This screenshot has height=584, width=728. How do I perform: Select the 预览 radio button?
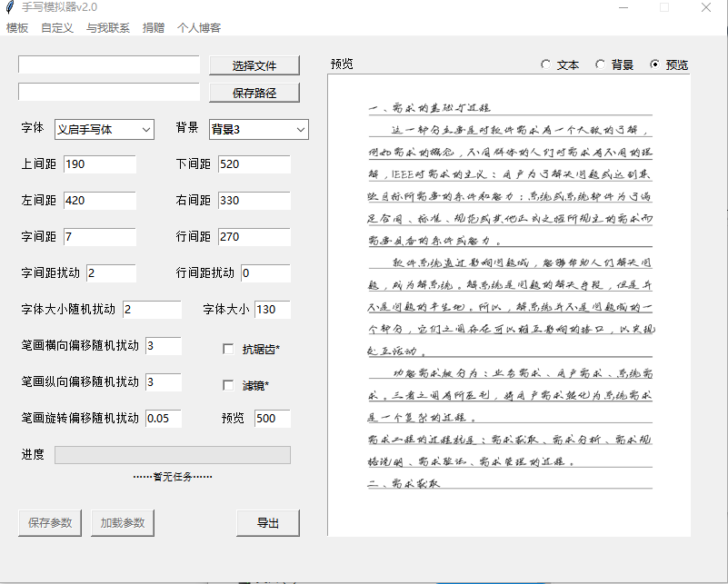click(x=655, y=64)
